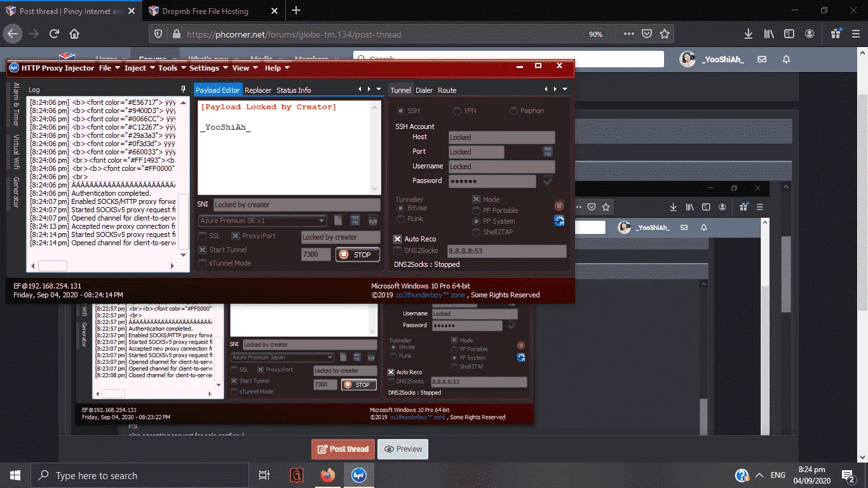Viewport: 868px width, 488px height.
Task: Switch to the Route tab
Action: pos(447,90)
